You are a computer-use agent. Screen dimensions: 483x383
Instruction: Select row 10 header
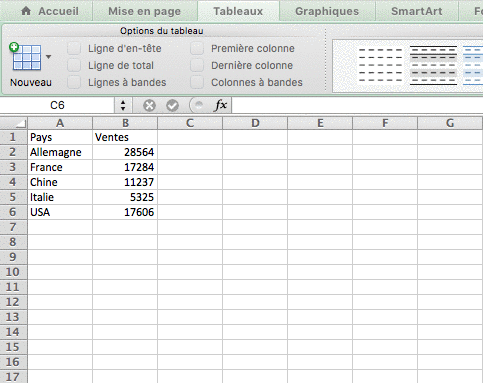(13, 272)
